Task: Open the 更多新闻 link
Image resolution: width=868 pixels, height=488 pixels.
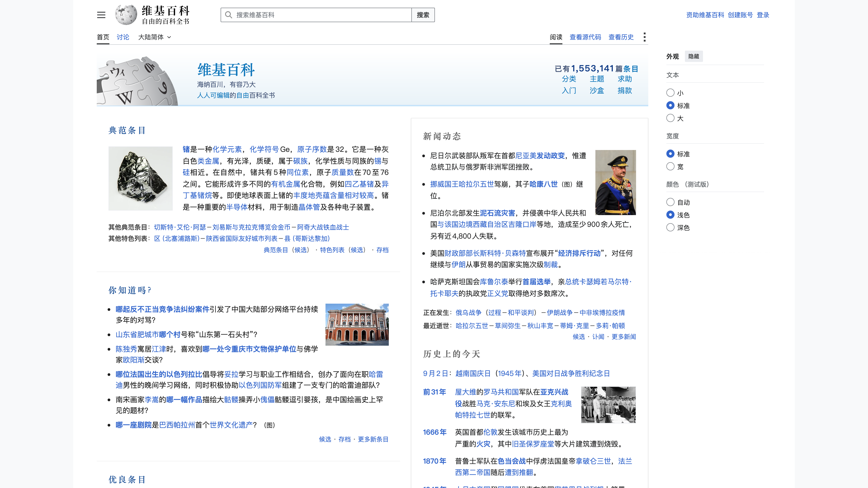Action: coord(624,337)
